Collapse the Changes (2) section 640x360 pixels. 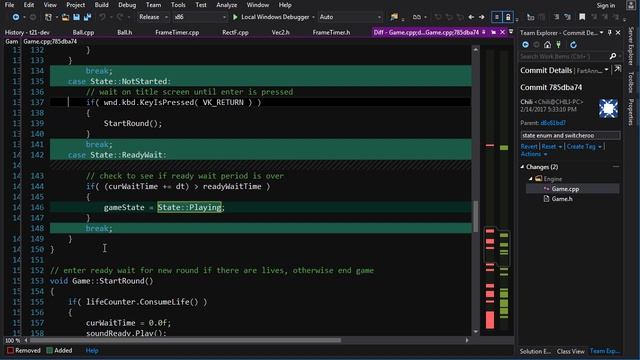522,167
